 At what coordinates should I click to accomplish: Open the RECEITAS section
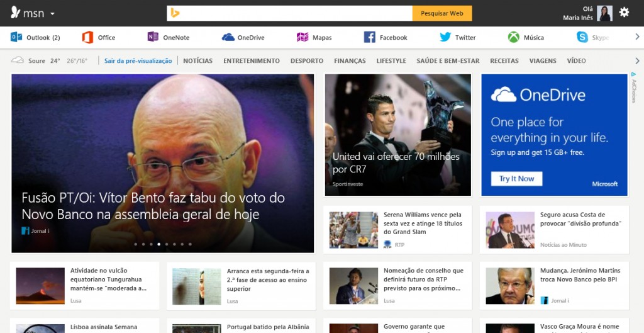click(504, 61)
